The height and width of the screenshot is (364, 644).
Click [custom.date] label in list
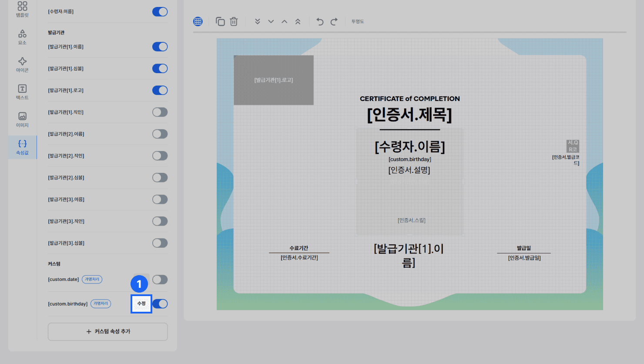[x=64, y=279]
